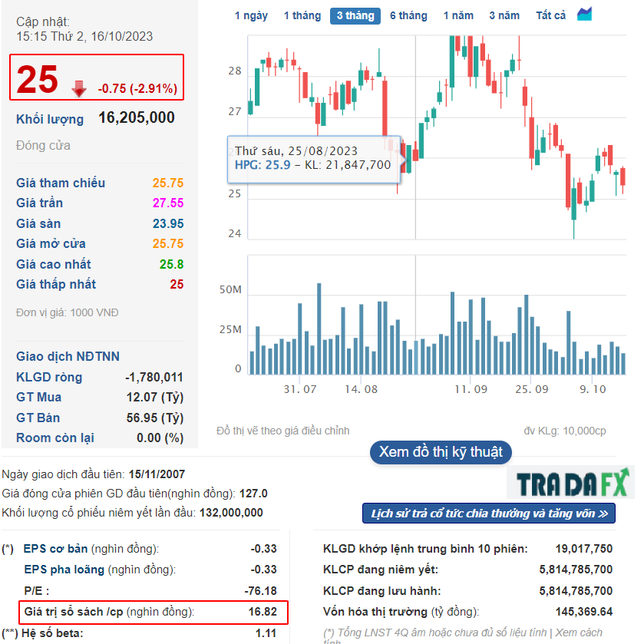Click the TRADAFX advertisement banner
The image size is (644, 644).
tap(571, 482)
